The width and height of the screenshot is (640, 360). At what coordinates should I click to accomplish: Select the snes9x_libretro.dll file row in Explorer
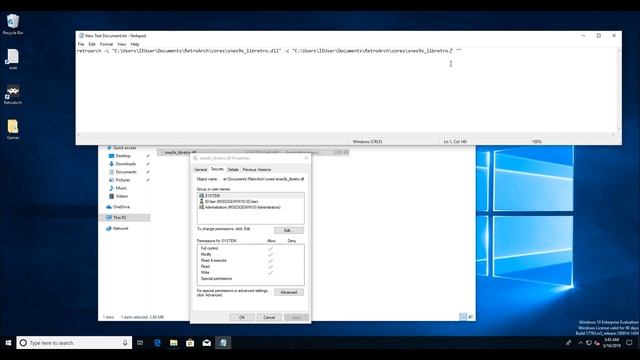tap(253, 152)
